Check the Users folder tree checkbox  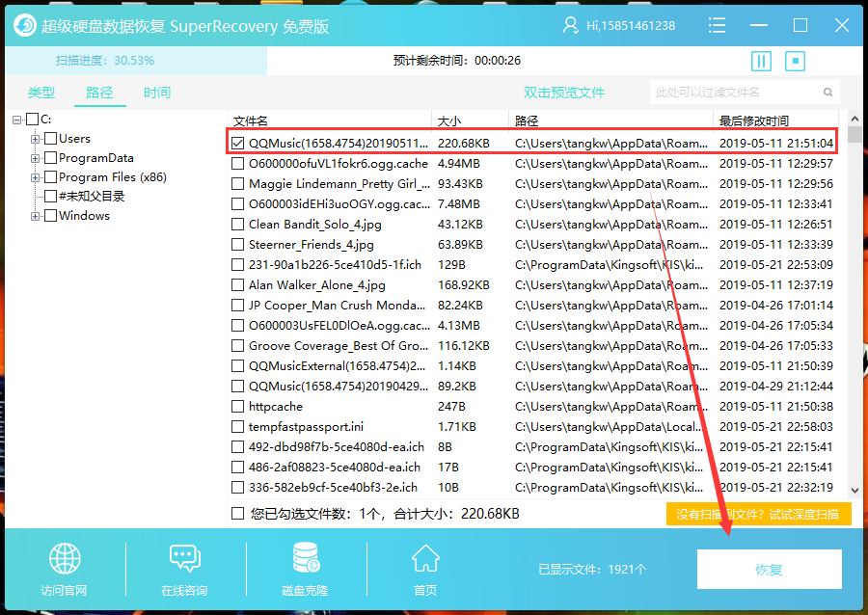(51, 138)
